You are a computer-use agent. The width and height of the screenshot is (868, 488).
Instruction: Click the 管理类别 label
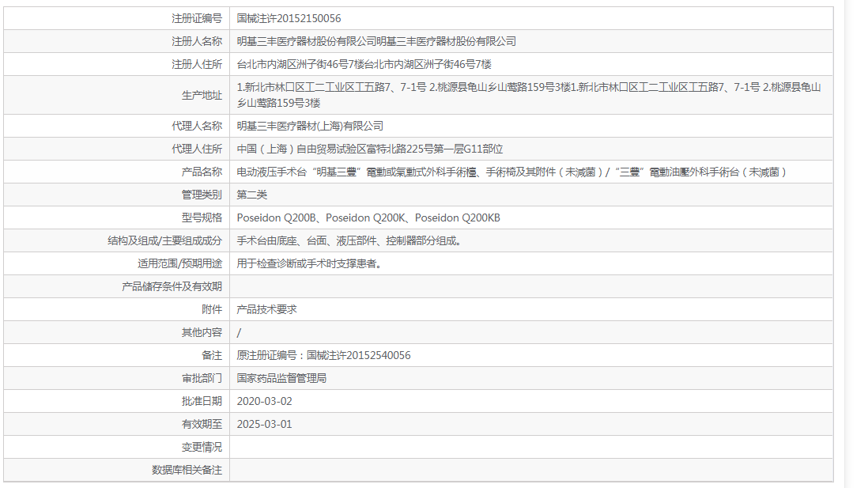click(202, 195)
